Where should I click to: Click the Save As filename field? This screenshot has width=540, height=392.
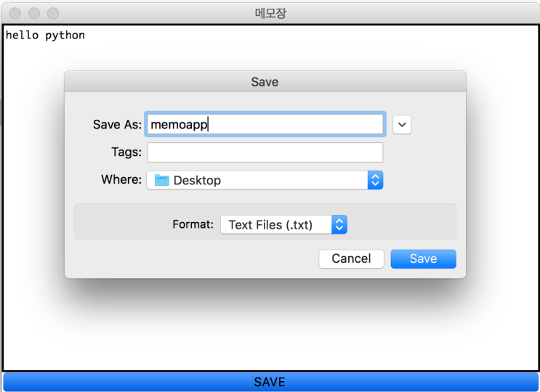(x=265, y=124)
